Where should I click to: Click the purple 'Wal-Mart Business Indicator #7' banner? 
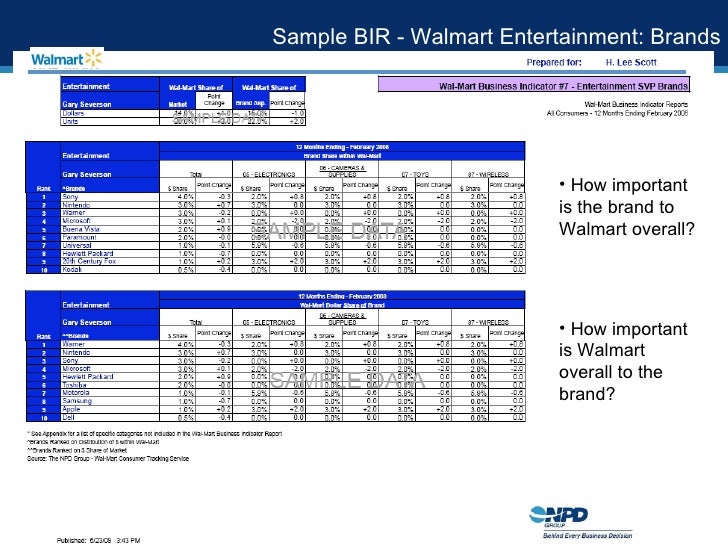click(x=534, y=86)
